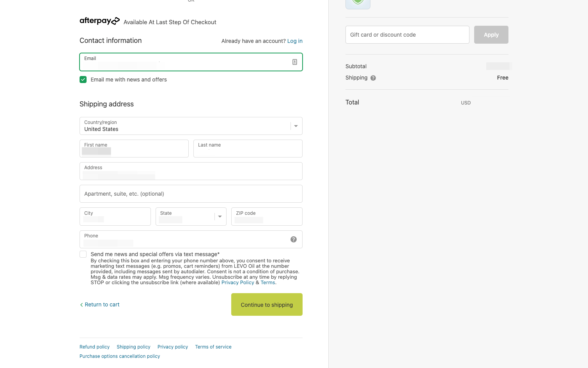The height and width of the screenshot is (368, 588).
Task: Focus the ZIP code field
Action: click(267, 216)
